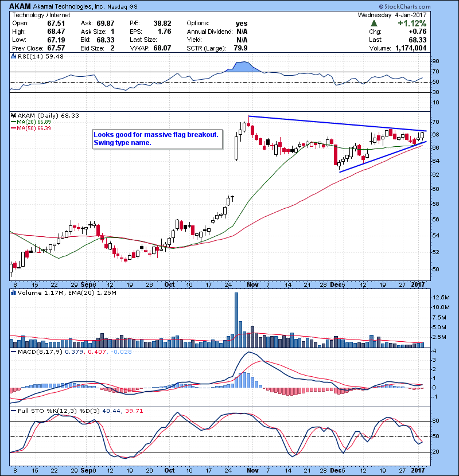This screenshot has width=459, height=476.
Task: Click the Volume 1.17M, EMA(20) 1.25M label
Action: tap(67, 293)
